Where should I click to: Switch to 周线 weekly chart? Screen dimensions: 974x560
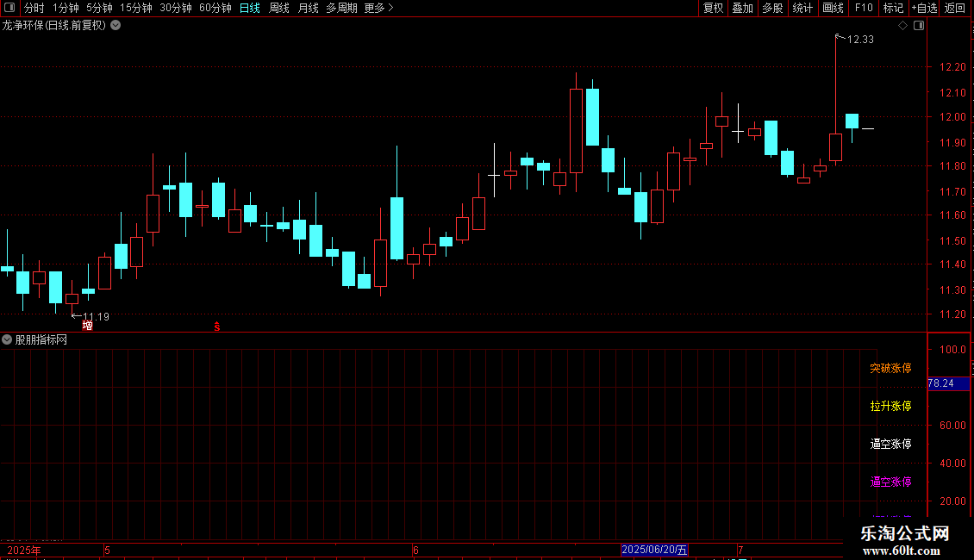click(279, 8)
